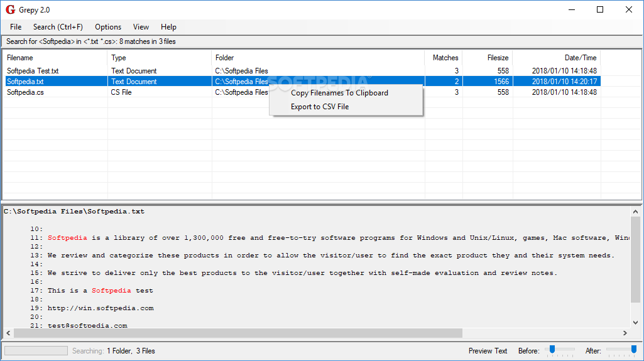Viewport: 644px width, 361px height.
Task: Click horizontal scrollbar right arrow
Action: [625, 333]
